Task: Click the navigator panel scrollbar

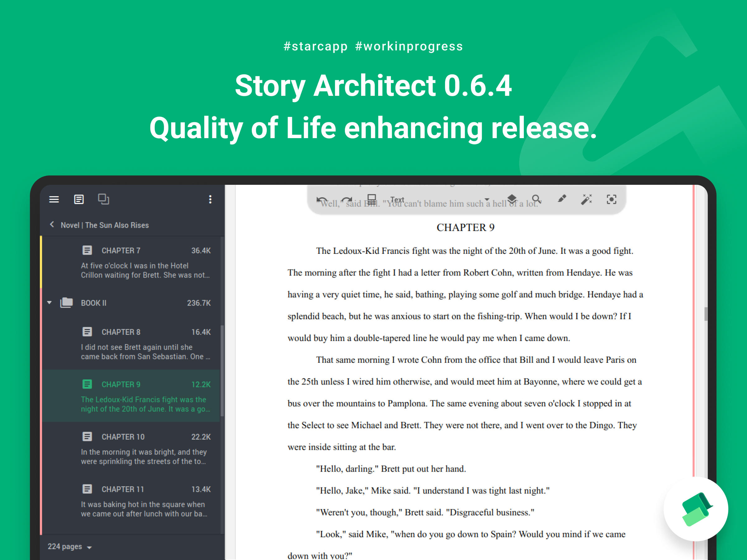Action: coord(222,371)
